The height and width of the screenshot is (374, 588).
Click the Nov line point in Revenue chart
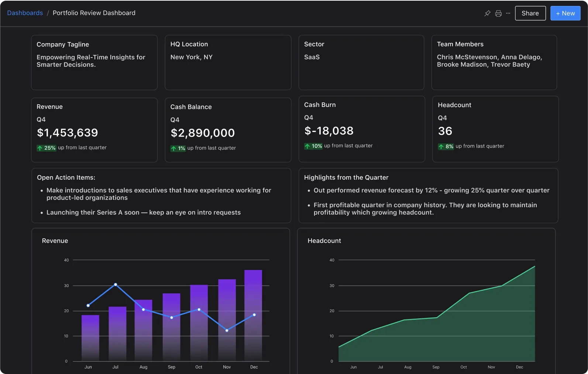click(227, 330)
